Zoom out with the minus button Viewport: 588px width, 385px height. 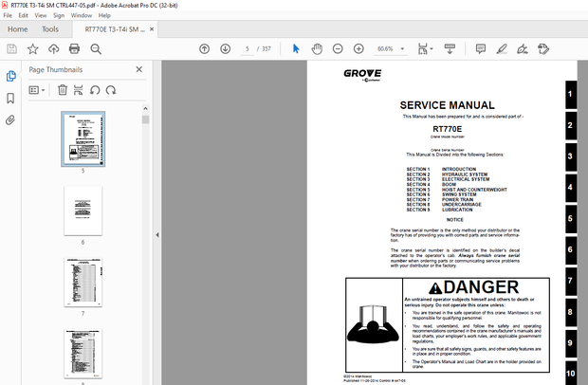[338, 48]
